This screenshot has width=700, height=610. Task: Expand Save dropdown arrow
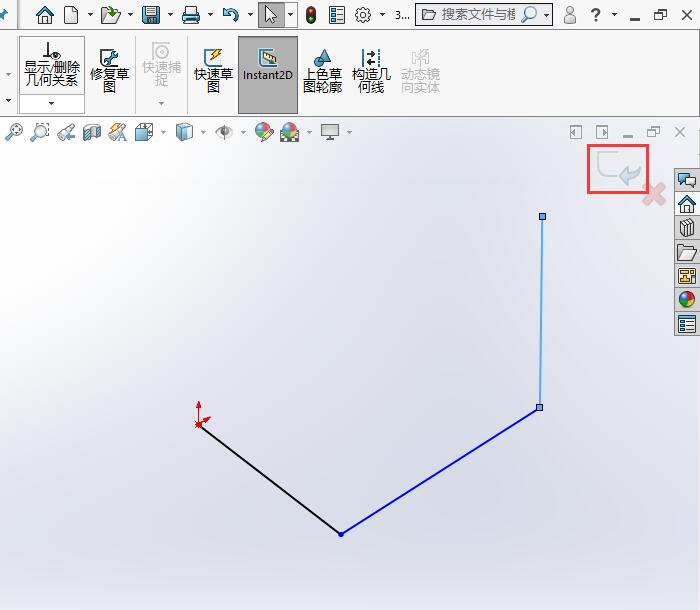170,15
